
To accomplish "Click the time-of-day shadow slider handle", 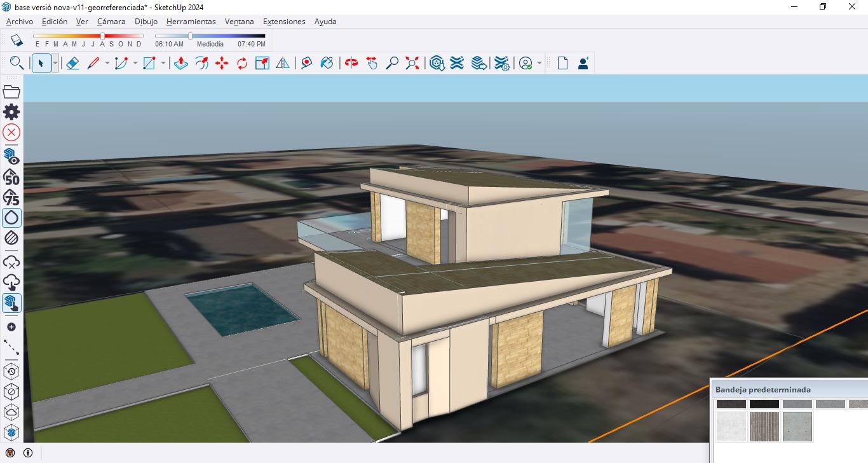I will point(190,36).
